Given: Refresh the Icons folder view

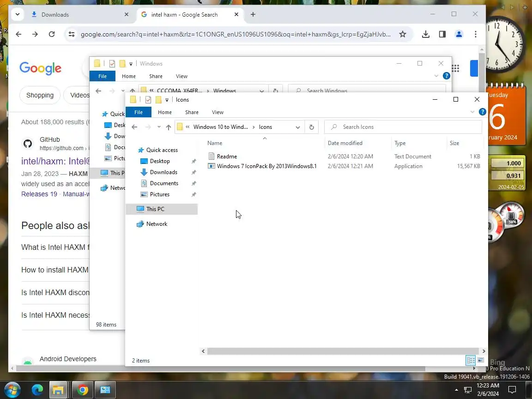Looking at the screenshot, I should coord(311,127).
